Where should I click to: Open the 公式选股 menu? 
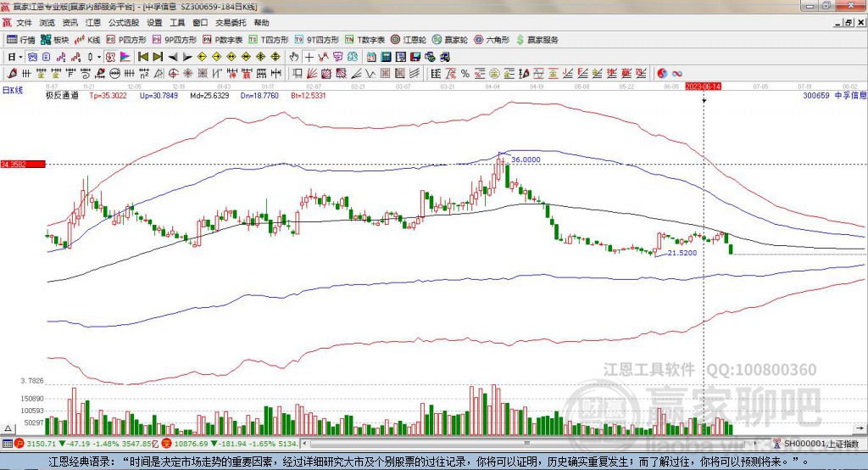[124, 23]
